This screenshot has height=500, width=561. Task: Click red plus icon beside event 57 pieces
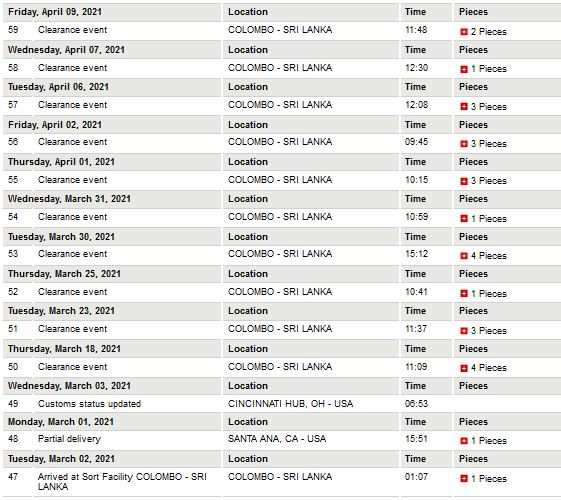pos(464,107)
